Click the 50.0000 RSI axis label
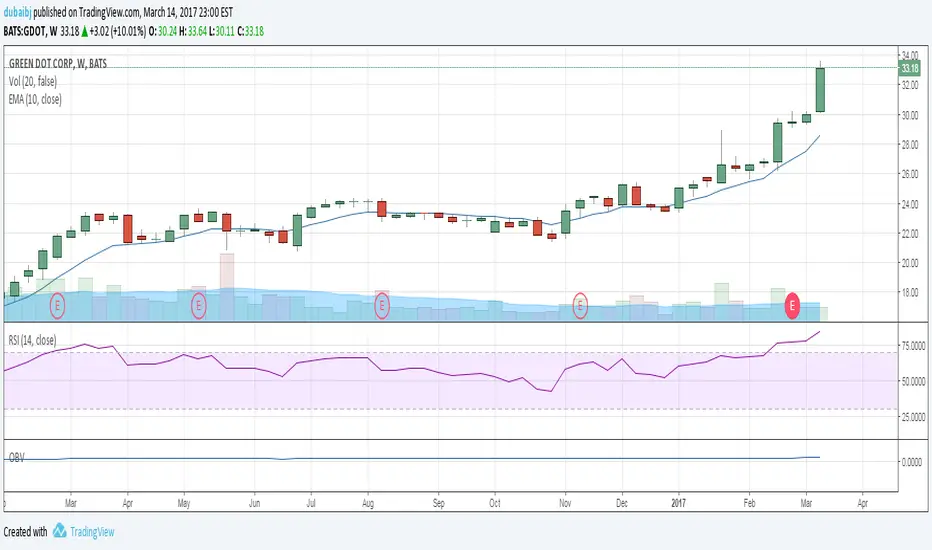Viewport: 932px width, 550px height. pyautogui.click(x=913, y=382)
